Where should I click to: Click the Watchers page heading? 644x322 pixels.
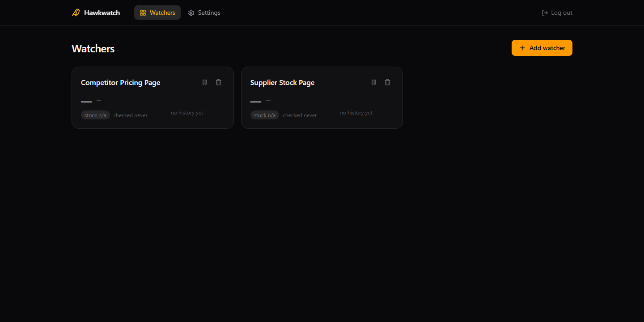coord(93,49)
